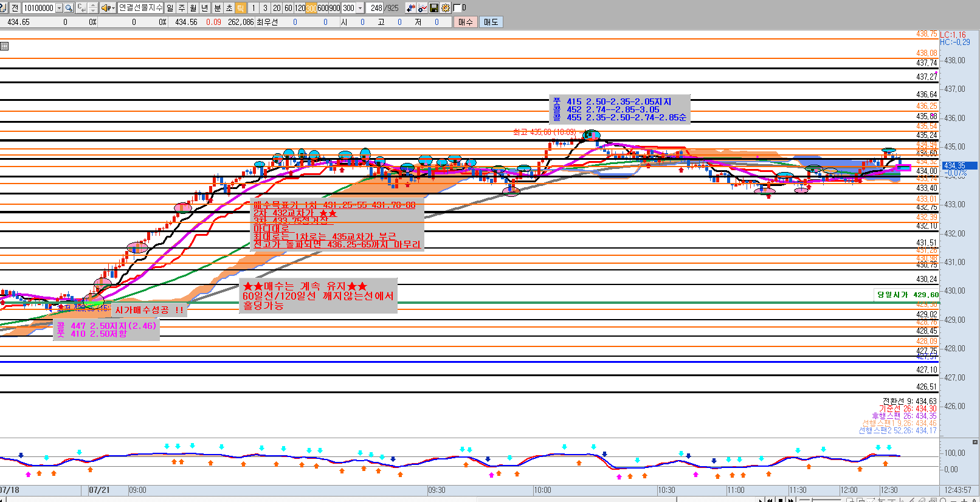The height and width of the screenshot is (502, 980).
Task: Open the chart settings gear icon
Action: pyautogui.click(x=446, y=8)
